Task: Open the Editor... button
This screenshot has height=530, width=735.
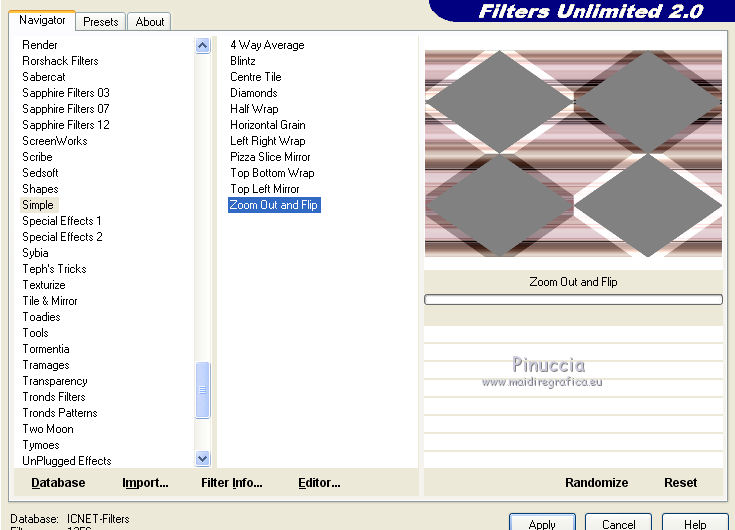Action: (x=319, y=483)
